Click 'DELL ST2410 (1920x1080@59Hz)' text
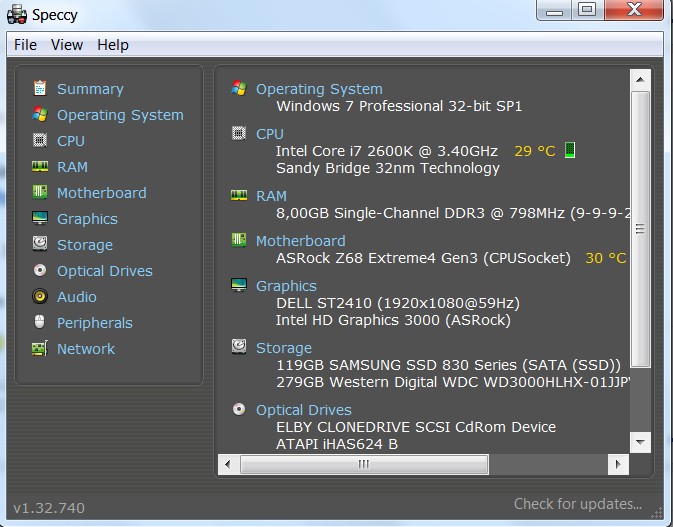The image size is (673, 527). coord(398,303)
